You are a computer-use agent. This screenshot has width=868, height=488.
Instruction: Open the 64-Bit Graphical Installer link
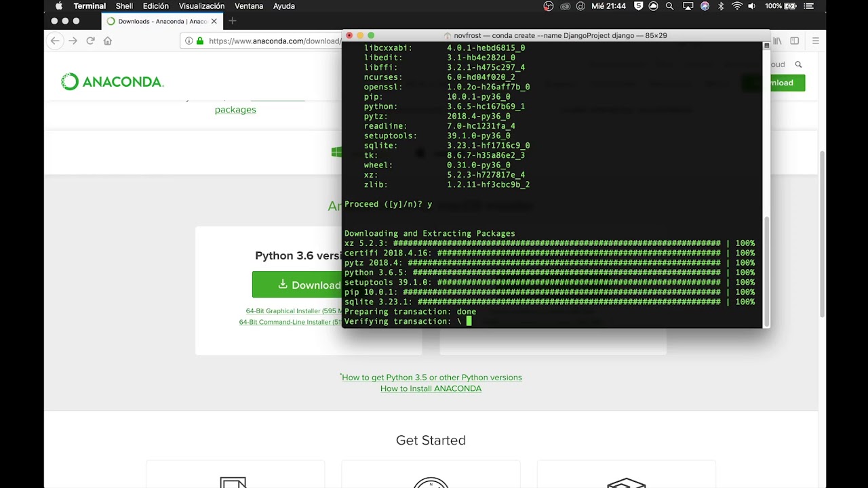point(294,311)
